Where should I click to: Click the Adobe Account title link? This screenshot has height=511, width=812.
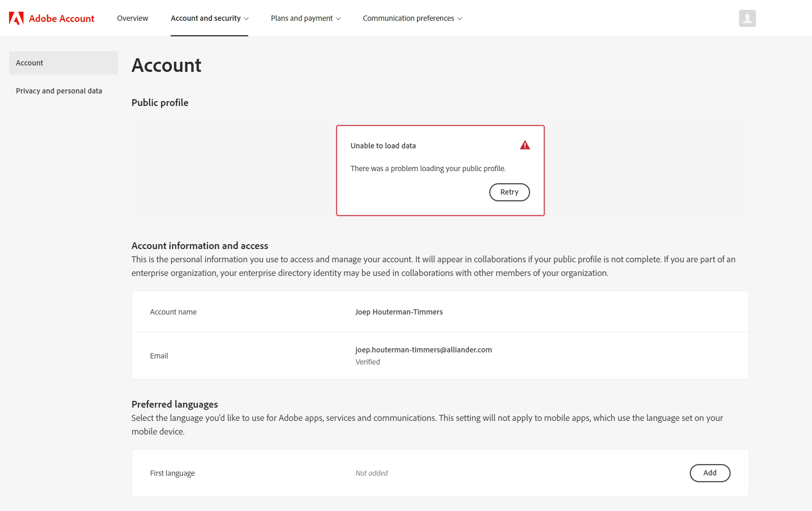tap(61, 18)
